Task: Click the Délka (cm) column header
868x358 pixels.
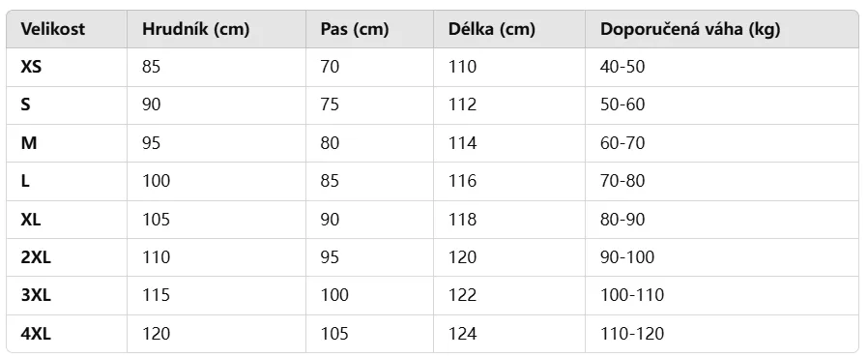Action: [x=492, y=29]
